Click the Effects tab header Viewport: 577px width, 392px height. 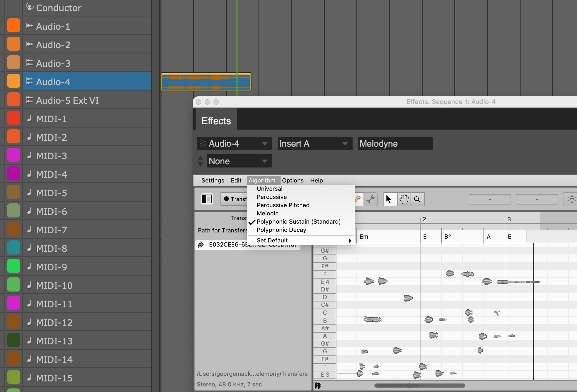tap(216, 121)
